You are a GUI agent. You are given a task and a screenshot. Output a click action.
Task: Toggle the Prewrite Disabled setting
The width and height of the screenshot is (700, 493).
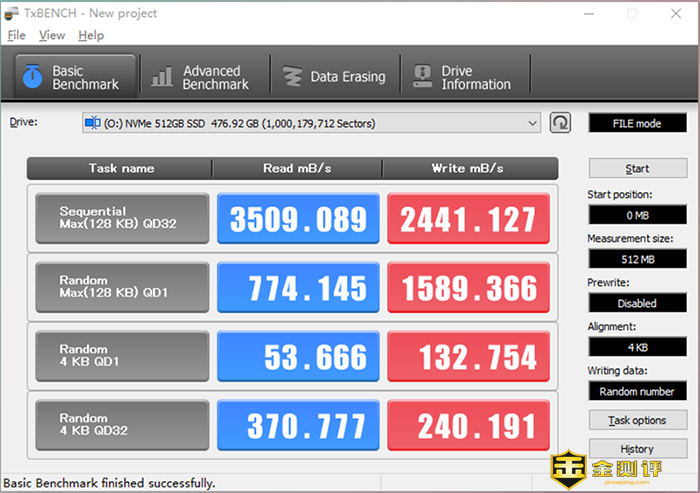637,303
